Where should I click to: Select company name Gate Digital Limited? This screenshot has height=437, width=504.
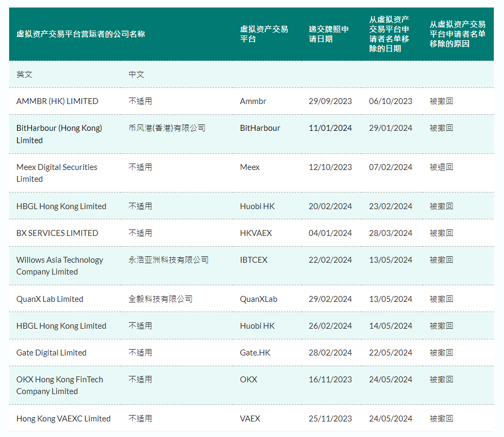coord(52,353)
